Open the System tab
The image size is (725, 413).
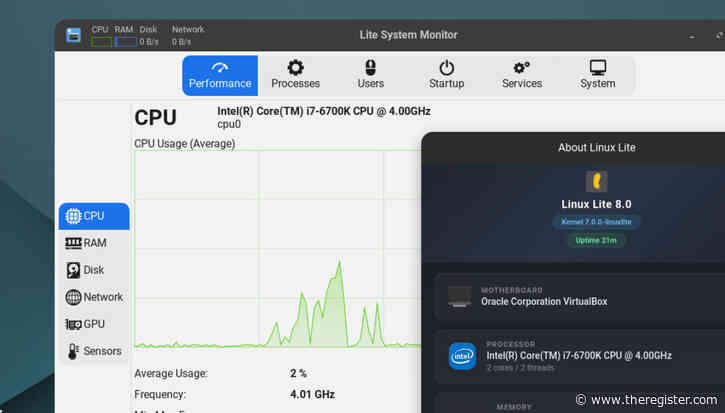pyautogui.click(x=597, y=76)
